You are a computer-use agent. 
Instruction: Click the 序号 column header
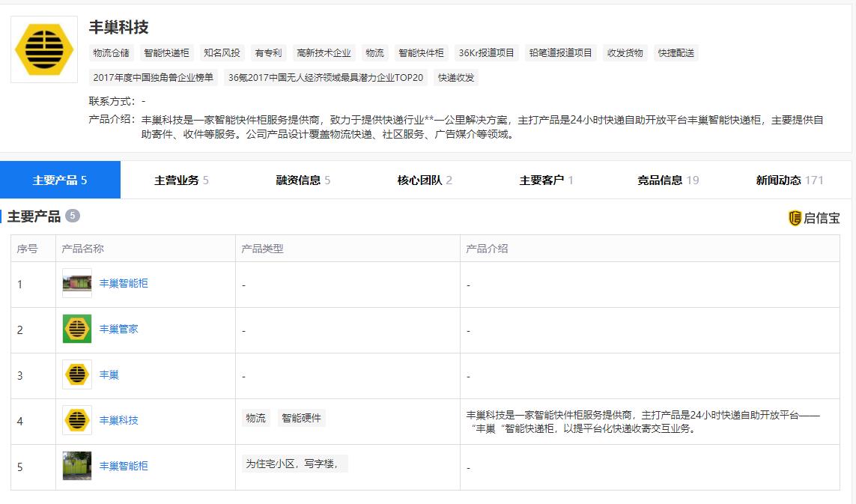27,249
